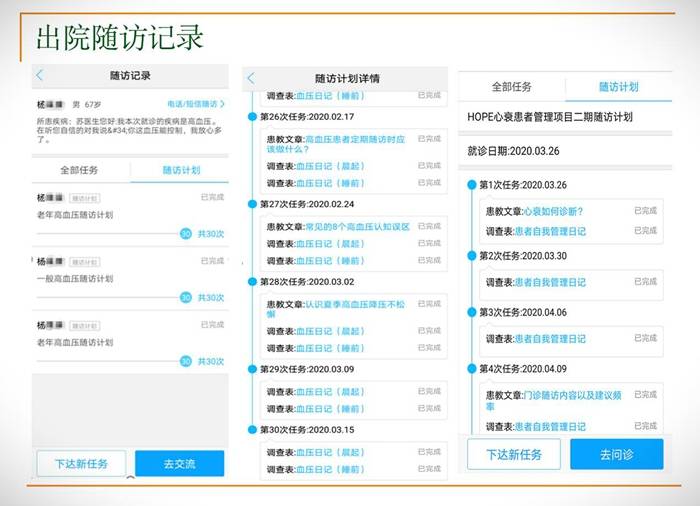Open 血压日记（睡前） under 第27次任务

[x=330, y=261]
